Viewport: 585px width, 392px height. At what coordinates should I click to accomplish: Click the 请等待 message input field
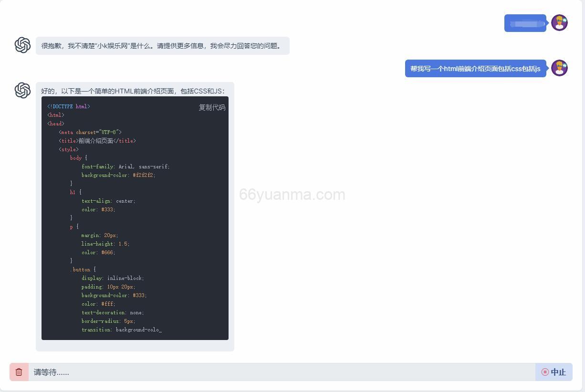[282, 372]
